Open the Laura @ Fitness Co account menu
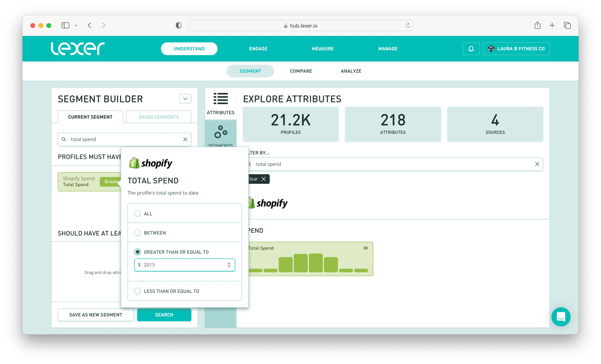601x364 pixels. [516, 49]
